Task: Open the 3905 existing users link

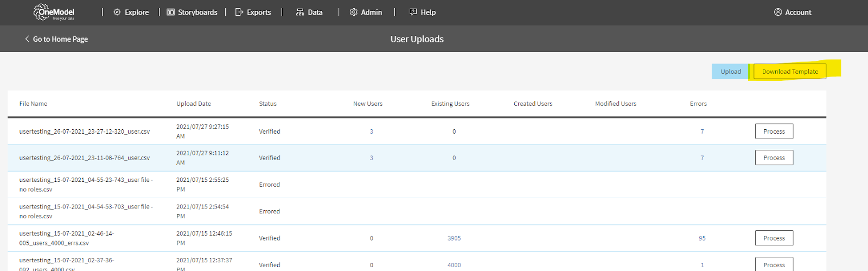Action: [x=454, y=238]
